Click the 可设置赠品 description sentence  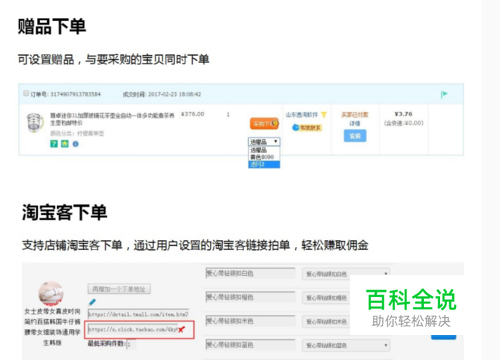point(113,60)
